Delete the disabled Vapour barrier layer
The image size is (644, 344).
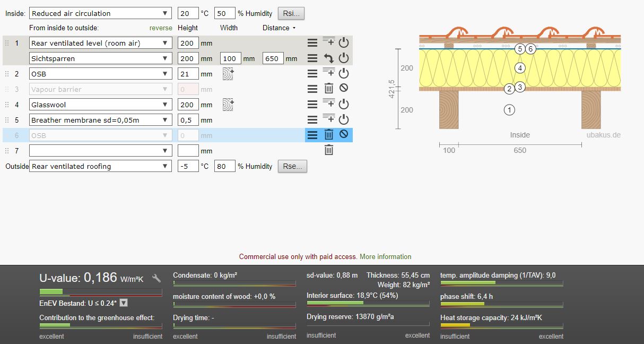[328, 89]
